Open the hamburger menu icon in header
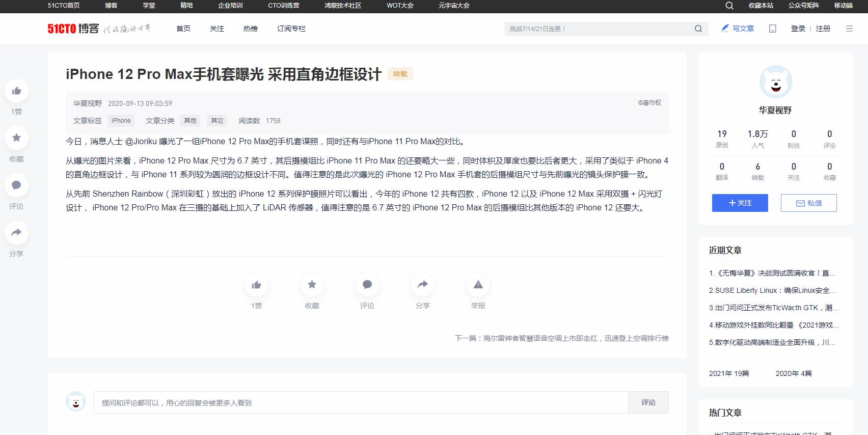The image size is (868, 435). coord(849,29)
